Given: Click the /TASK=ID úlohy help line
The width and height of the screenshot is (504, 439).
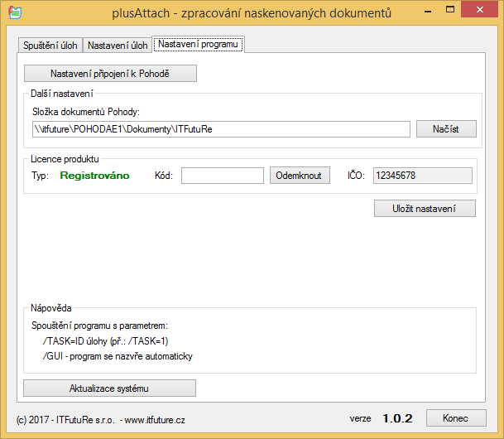Looking at the screenshot, I should 105,341.
